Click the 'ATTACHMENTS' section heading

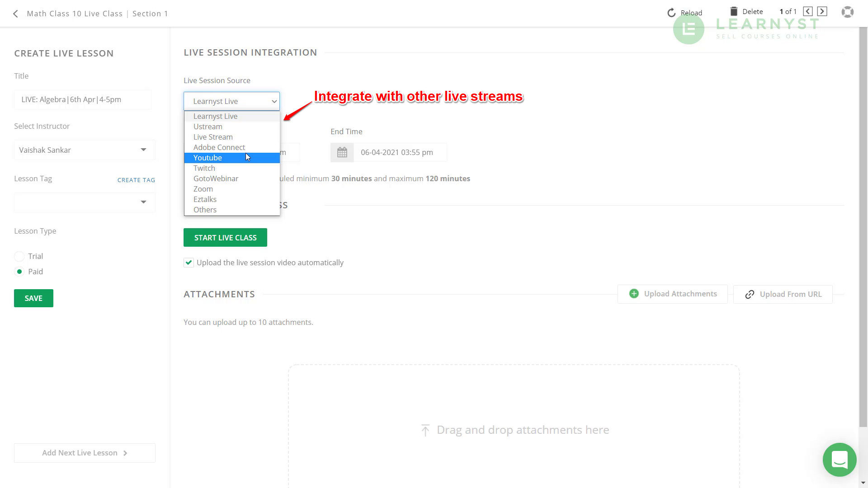pyautogui.click(x=219, y=294)
